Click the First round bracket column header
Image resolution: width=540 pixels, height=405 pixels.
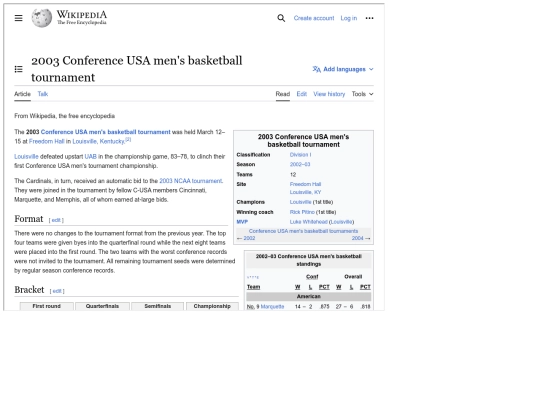coord(46,306)
